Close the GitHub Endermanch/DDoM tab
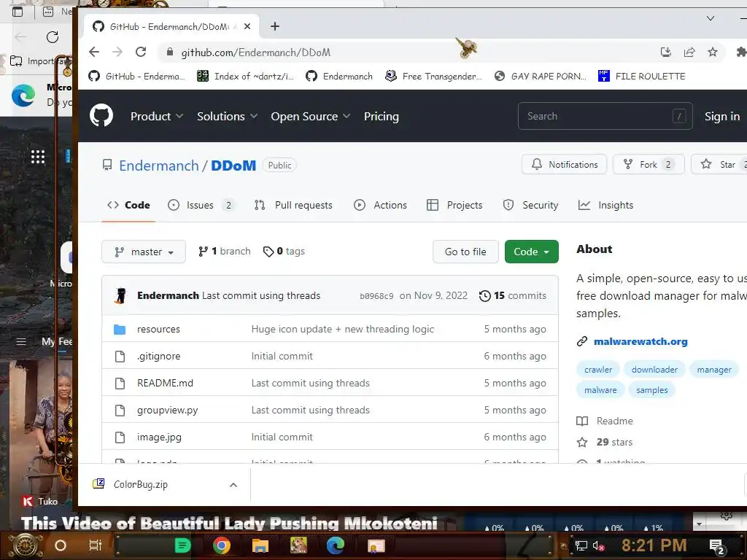The image size is (747, 560). pyautogui.click(x=247, y=26)
